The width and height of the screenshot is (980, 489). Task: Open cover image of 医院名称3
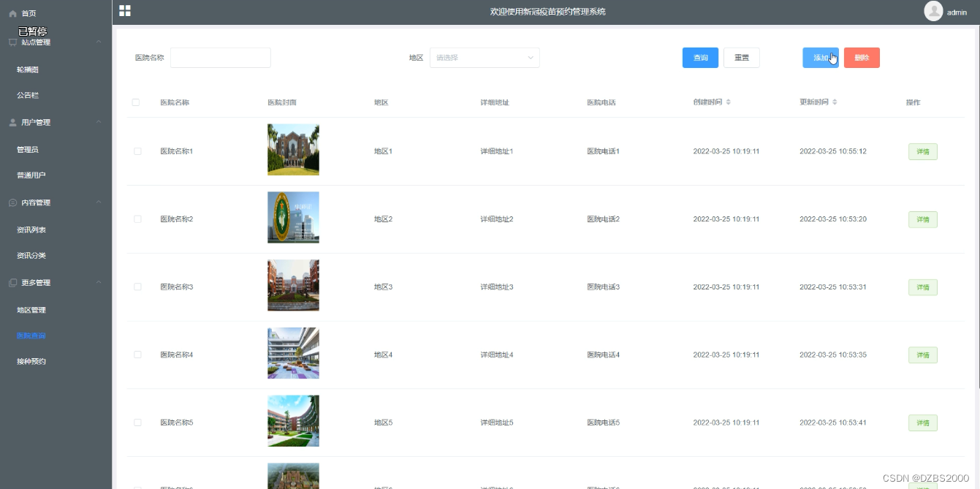click(x=293, y=285)
